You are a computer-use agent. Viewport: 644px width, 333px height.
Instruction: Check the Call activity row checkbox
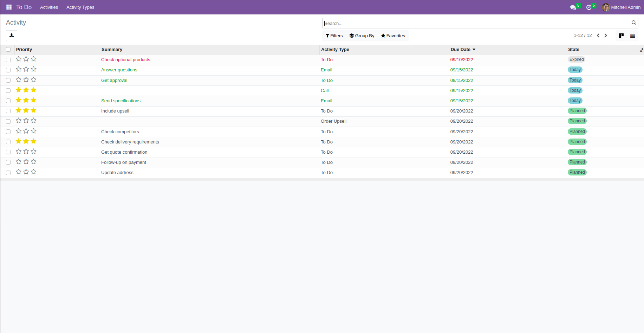tap(8, 91)
